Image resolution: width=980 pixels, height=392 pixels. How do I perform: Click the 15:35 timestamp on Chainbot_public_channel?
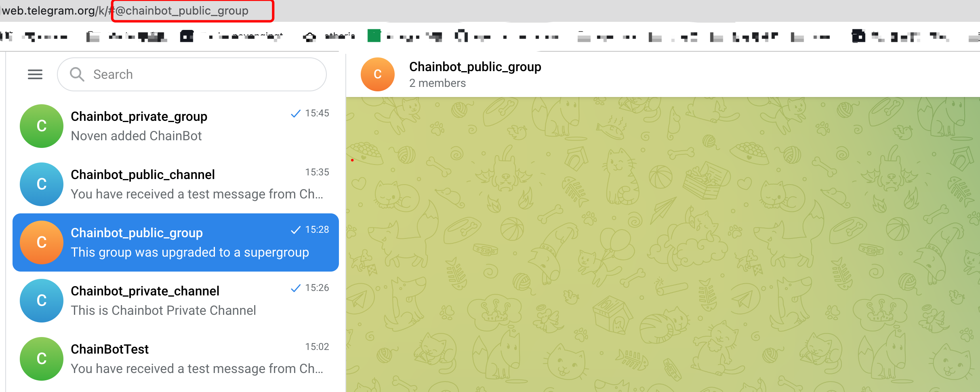[317, 172]
